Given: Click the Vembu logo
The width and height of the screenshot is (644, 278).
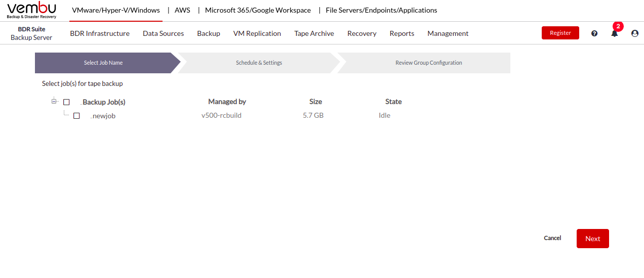Looking at the screenshot, I should [x=32, y=10].
